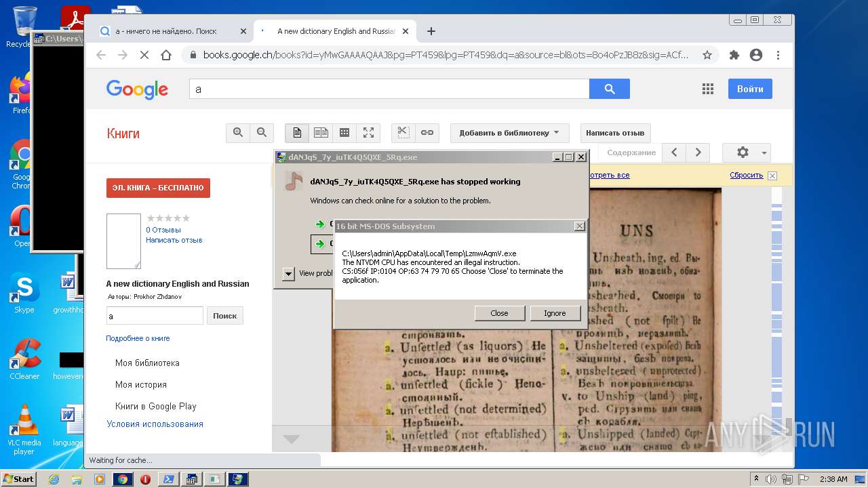Image resolution: width=868 pixels, height=488 pixels.
Task: Open Skype desktop shortcut
Action: pos(24,293)
